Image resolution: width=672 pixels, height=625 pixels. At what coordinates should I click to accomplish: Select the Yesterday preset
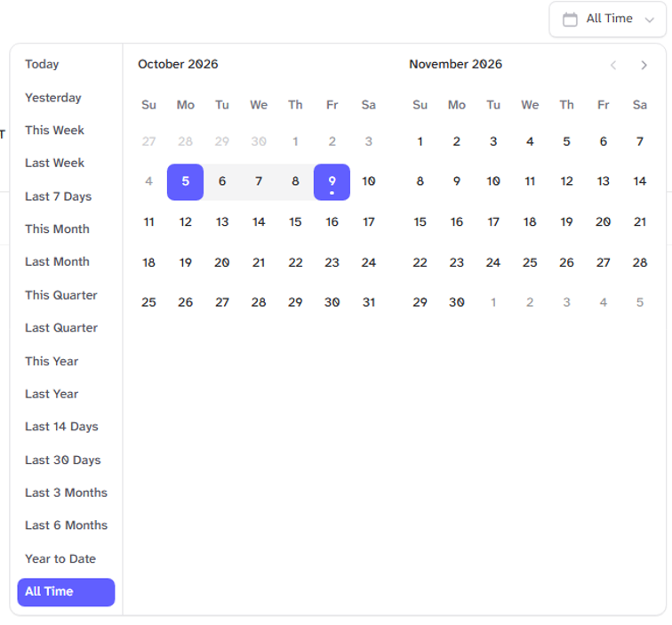point(53,98)
